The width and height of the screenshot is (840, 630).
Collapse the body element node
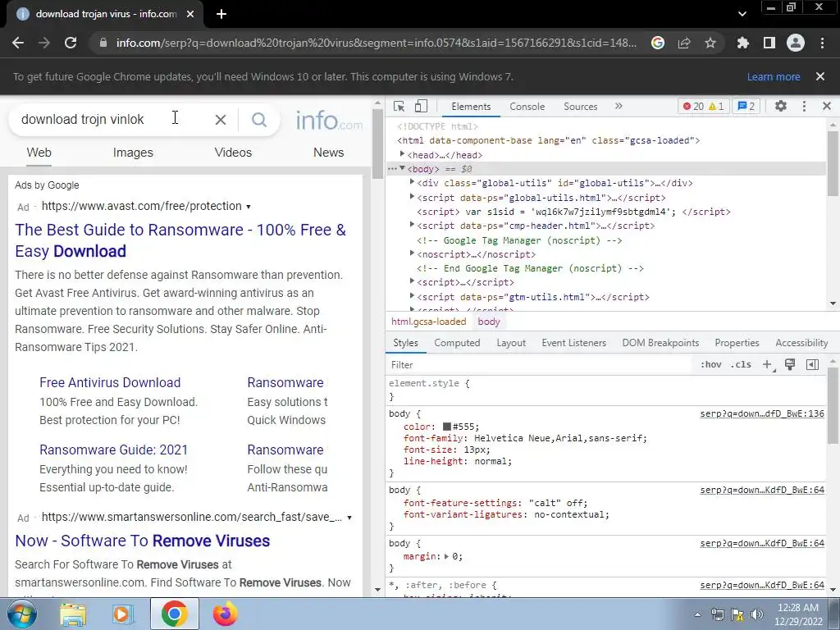[x=402, y=169]
